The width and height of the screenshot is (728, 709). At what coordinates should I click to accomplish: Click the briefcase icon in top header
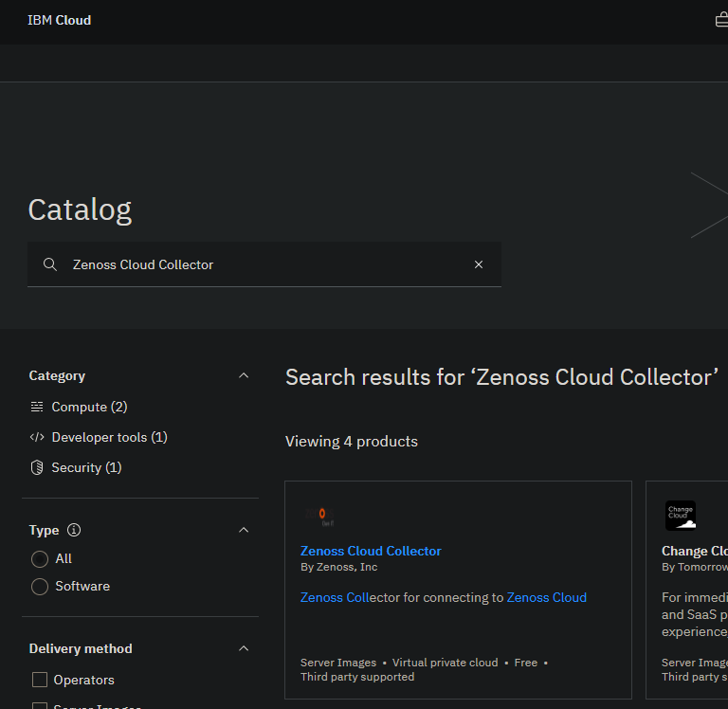pos(721,21)
